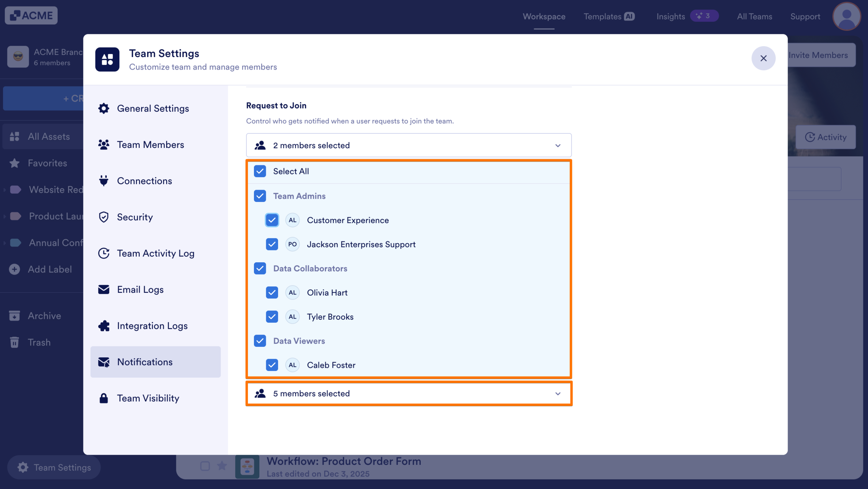Open the 5 members selected dropdown
This screenshot has width=868, height=489.
tap(409, 394)
